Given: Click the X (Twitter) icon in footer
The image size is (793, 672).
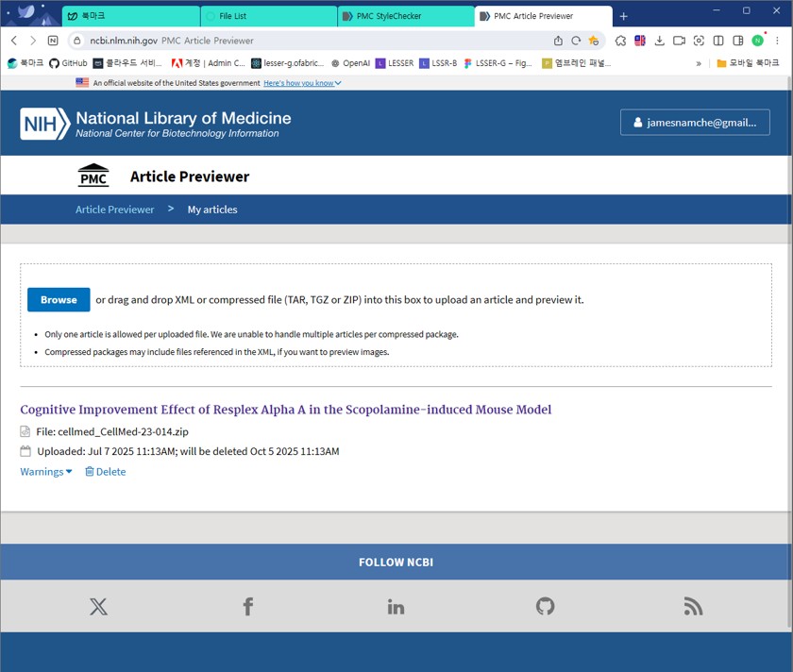Looking at the screenshot, I should [x=98, y=606].
